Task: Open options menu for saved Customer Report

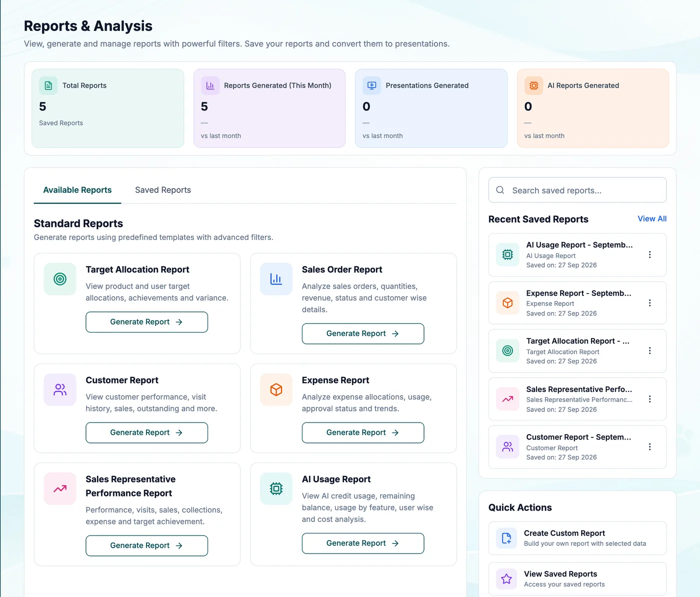Action: point(649,447)
